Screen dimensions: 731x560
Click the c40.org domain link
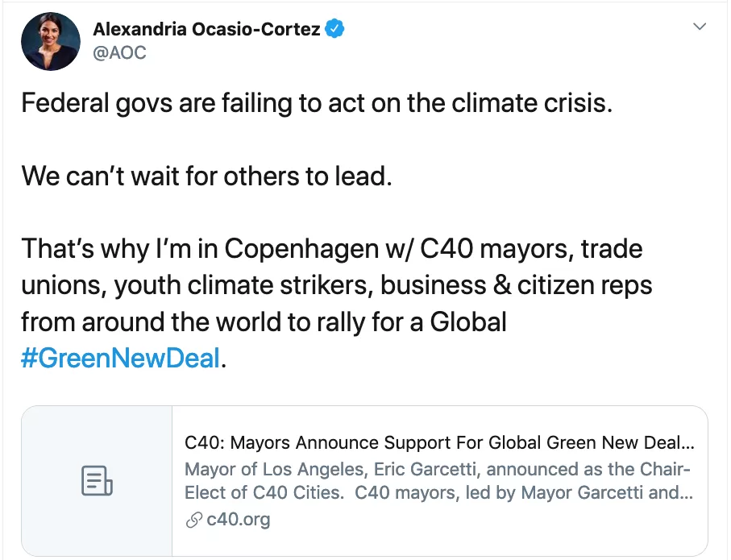click(239, 519)
